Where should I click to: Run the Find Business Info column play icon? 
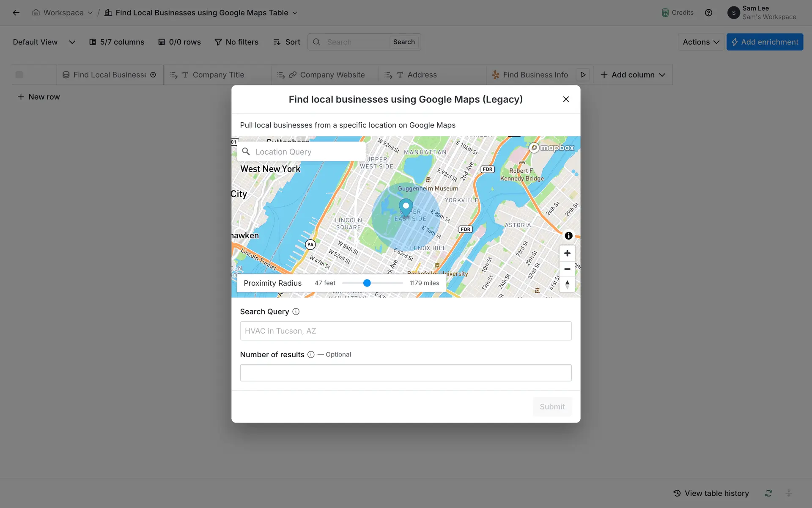pos(583,75)
